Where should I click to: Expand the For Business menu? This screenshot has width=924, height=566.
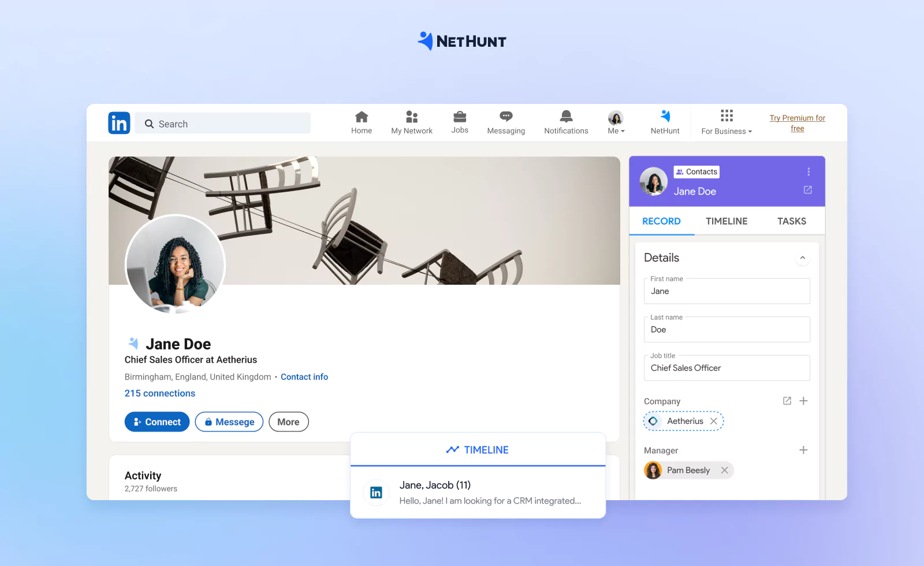point(726,122)
